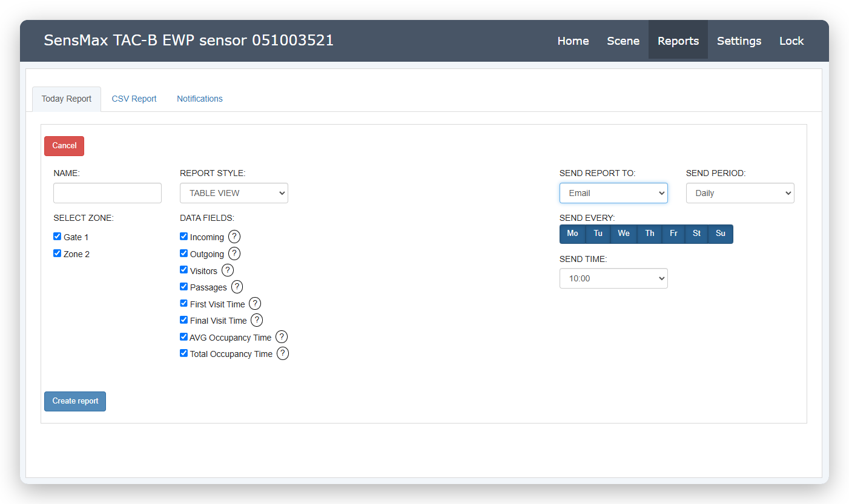Click question mark beside Visitors
This screenshot has height=504, width=849.
228,270
